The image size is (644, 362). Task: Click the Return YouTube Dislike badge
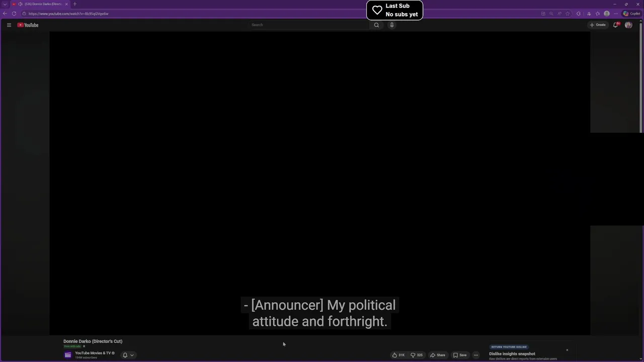509,347
